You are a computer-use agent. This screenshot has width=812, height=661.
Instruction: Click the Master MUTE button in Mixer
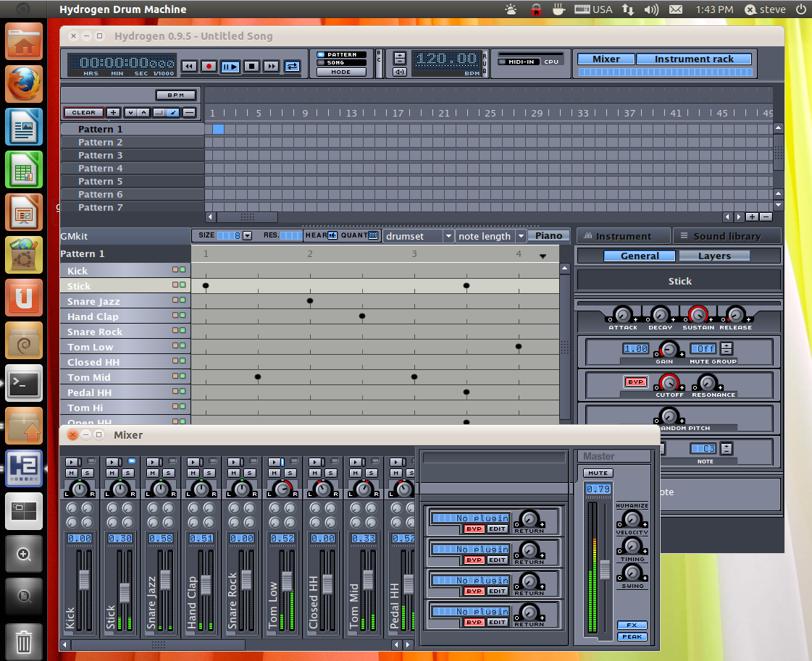598,473
